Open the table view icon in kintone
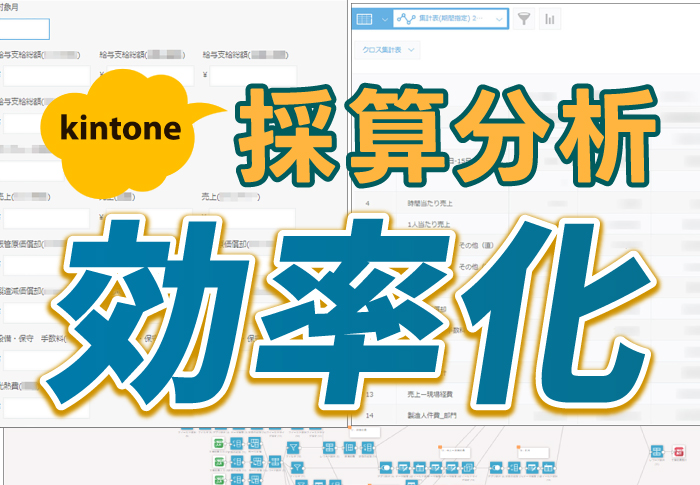 [x=364, y=19]
